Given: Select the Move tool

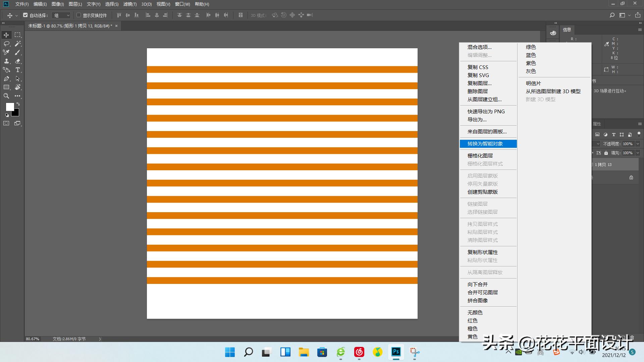Looking at the screenshot, I should point(6,35).
